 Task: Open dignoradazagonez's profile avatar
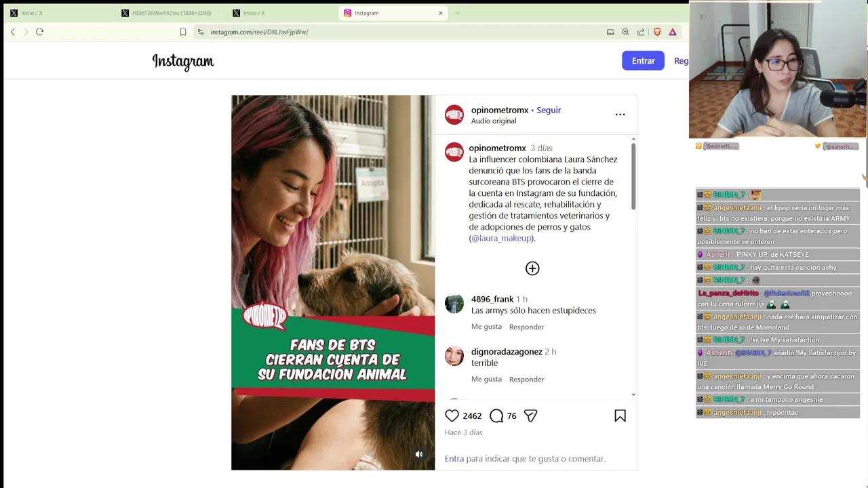454,356
